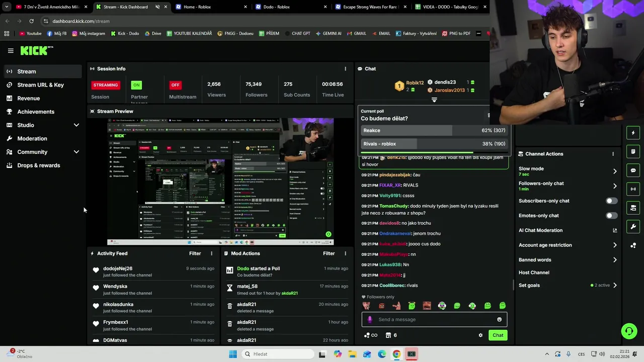Open the emoji picker in chat input
This screenshot has width=644, height=362.
pos(499,319)
